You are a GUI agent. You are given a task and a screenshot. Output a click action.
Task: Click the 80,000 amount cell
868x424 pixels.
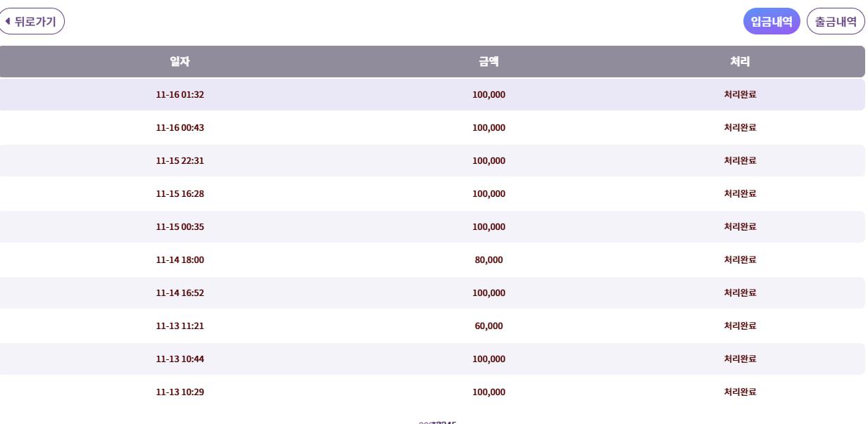(x=489, y=260)
